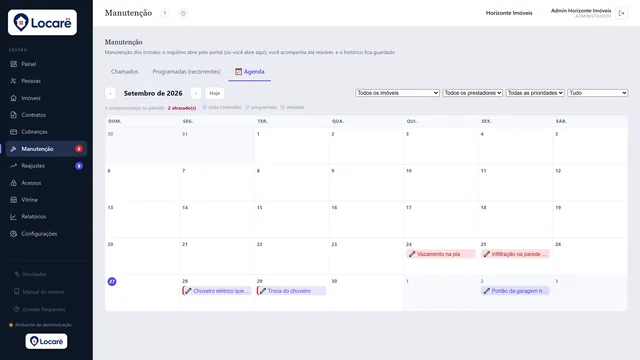Jump to today with Hoje button
Viewport: 640px width, 360px height.
pyautogui.click(x=215, y=93)
